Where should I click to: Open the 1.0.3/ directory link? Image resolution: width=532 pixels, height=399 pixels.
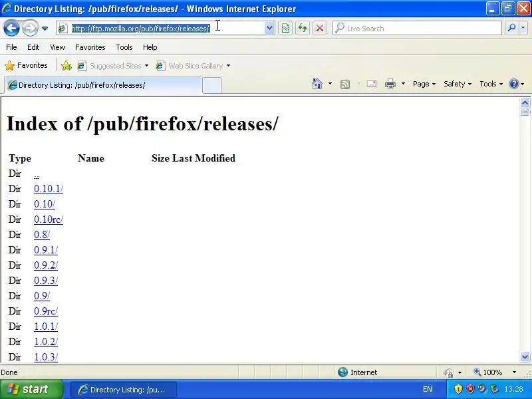click(46, 356)
